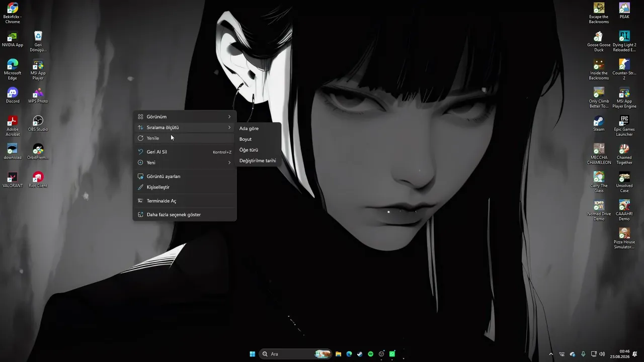Image resolution: width=644 pixels, height=362 pixels.
Task: Select the Escape the Backrooms game icon
Action: (599, 13)
